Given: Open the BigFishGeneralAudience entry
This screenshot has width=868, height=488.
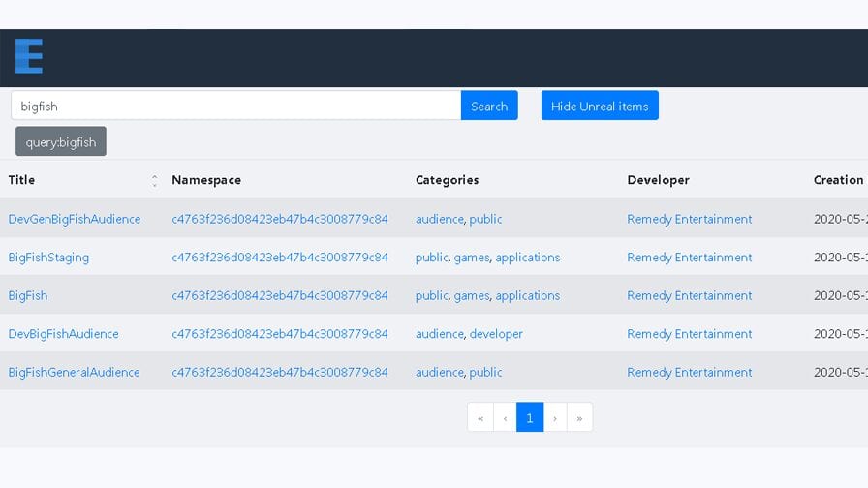Looking at the screenshot, I should point(74,372).
